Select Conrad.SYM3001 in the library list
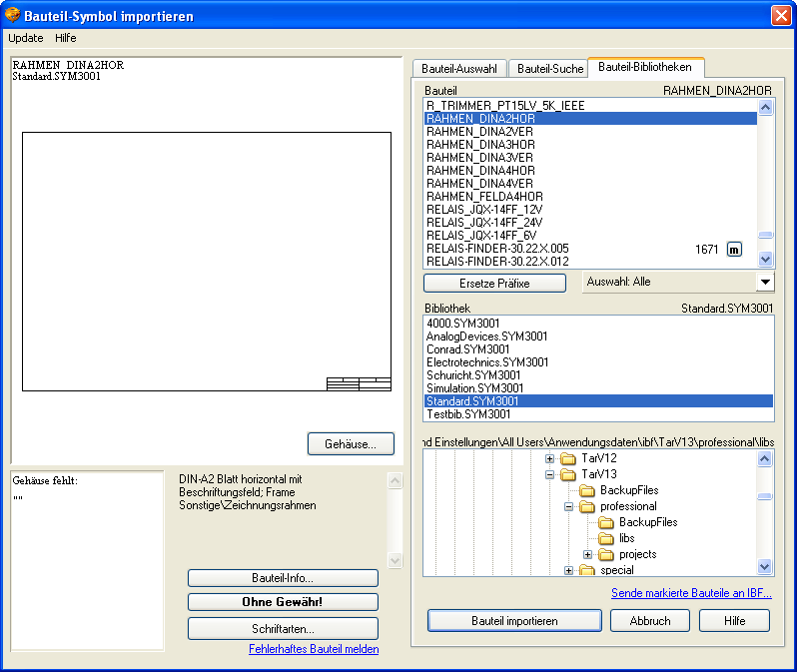This screenshot has height=672, width=797. (x=462, y=349)
